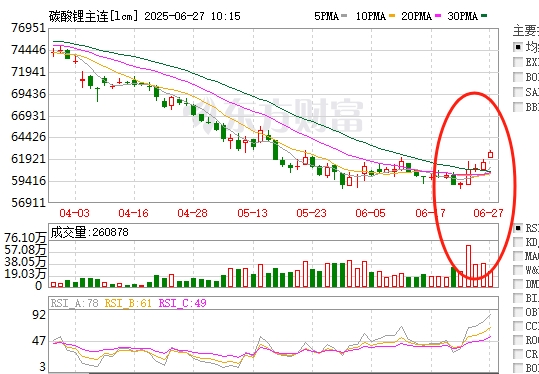Click the 成交量:260878 volume label
Viewport: 539px width, 374px height.
click(89, 232)
